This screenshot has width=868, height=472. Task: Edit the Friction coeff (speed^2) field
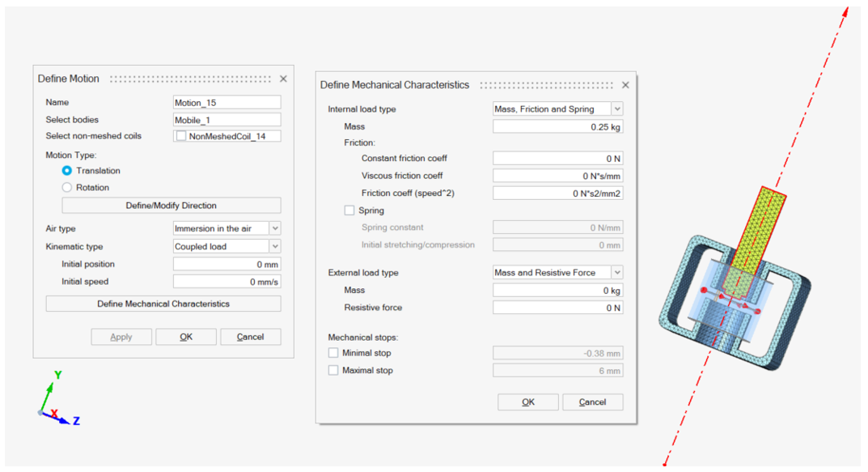pos(558,193)
